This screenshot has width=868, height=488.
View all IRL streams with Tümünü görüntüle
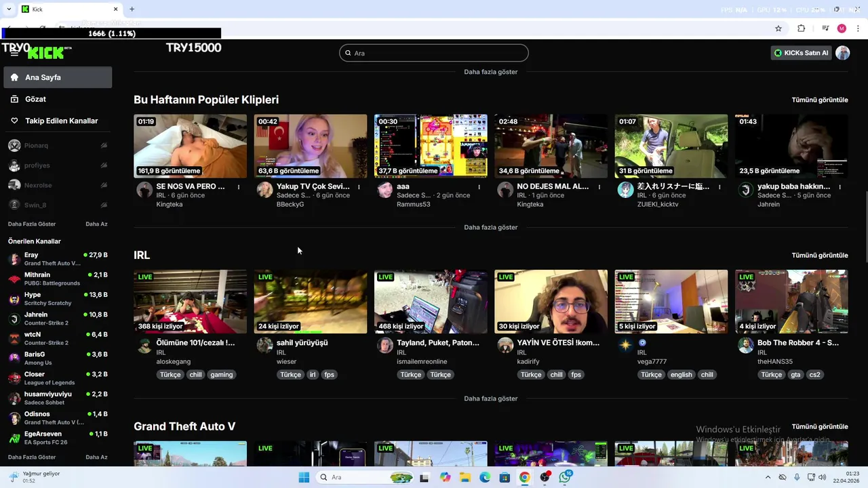(820, 256)
